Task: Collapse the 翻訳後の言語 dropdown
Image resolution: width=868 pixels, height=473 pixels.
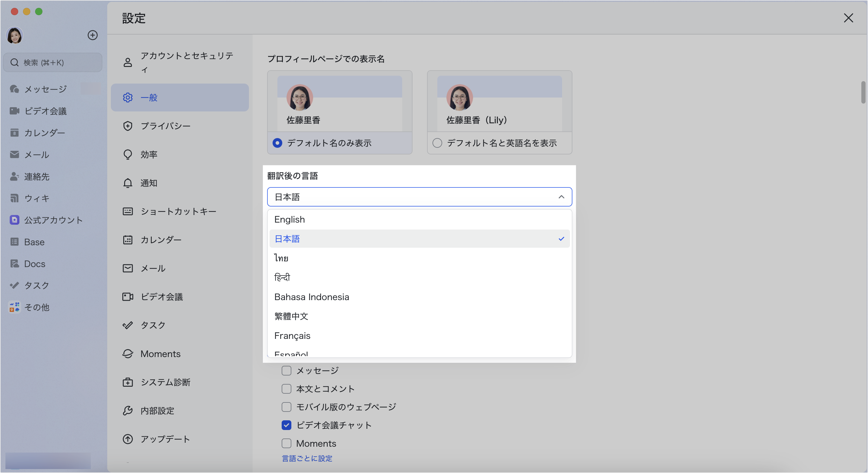Action: point(561,197)
